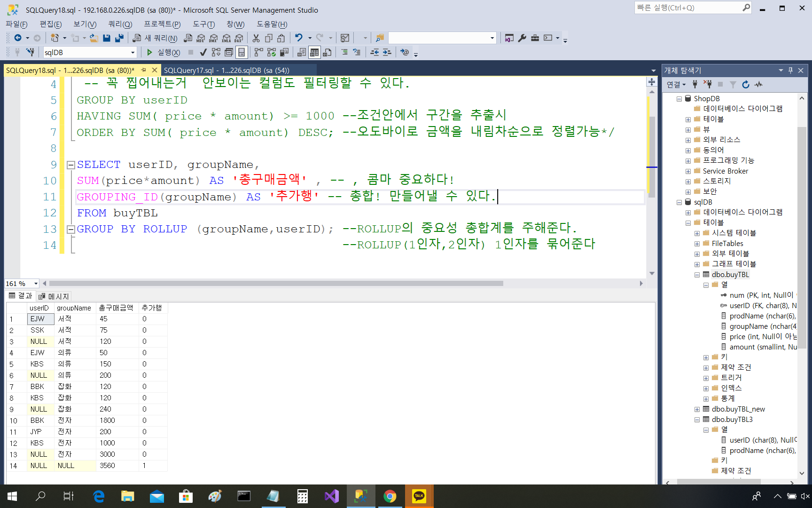Open the Query Options icon
The image size is (812, 508).
tap(229, 52)
